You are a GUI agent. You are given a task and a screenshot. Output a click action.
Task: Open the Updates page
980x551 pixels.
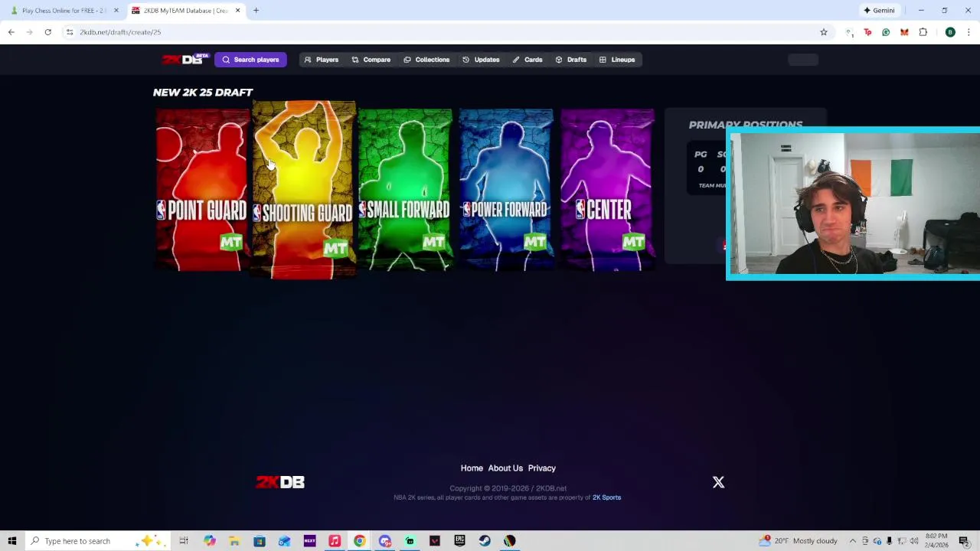click(481, 60)
